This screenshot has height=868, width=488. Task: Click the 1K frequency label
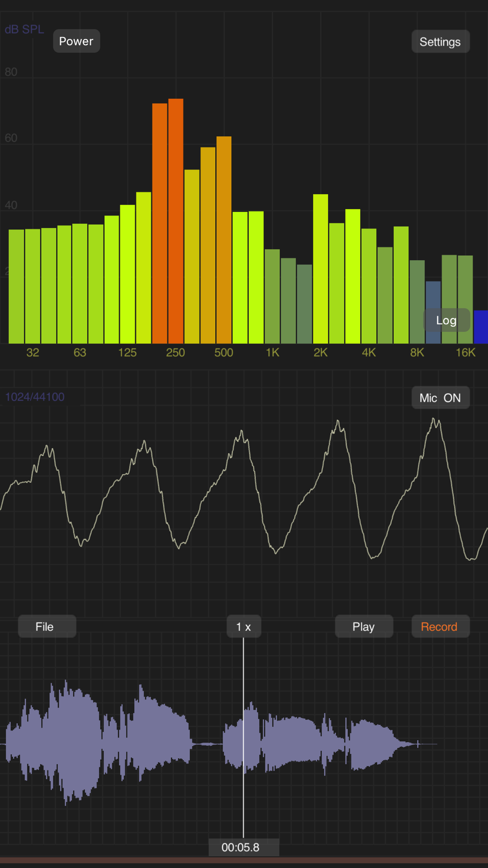[x=272, y=352]
